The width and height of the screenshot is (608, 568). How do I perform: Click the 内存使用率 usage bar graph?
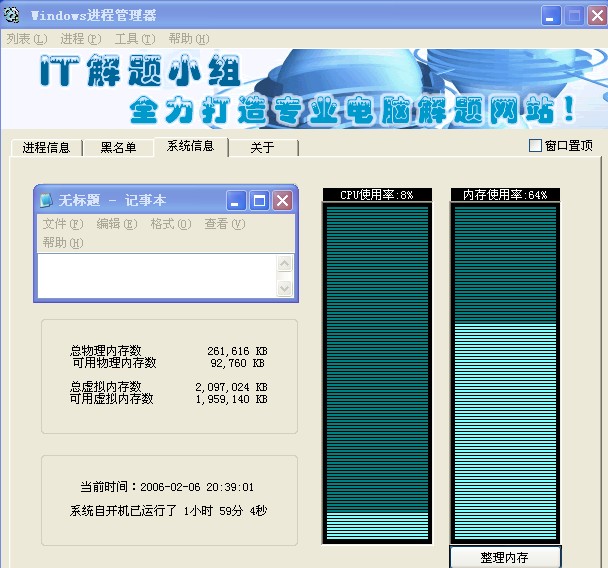coord(505,372)
